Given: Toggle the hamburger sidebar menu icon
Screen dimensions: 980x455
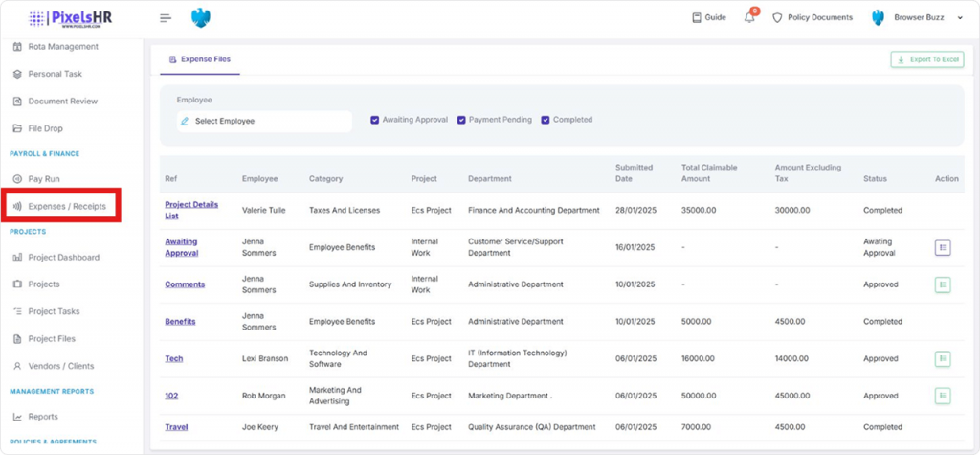Looking at the screenshot, I should (x=166, y=18).
